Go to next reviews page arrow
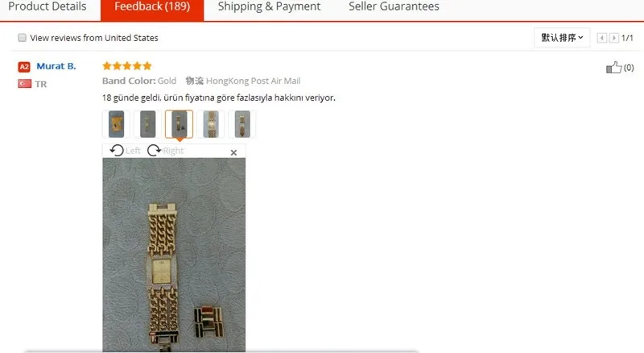Image resolution: width=644 pixels, height=353 pixels. pos(614,38)
